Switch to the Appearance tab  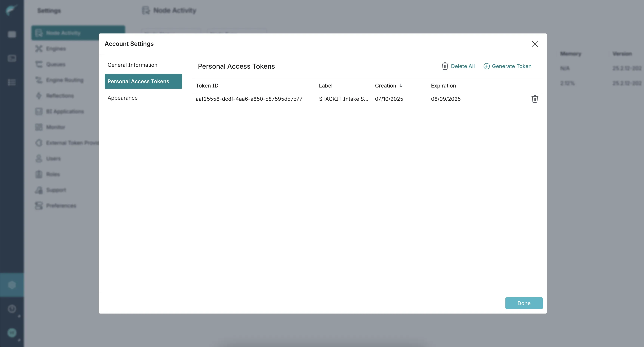point(123,98)
